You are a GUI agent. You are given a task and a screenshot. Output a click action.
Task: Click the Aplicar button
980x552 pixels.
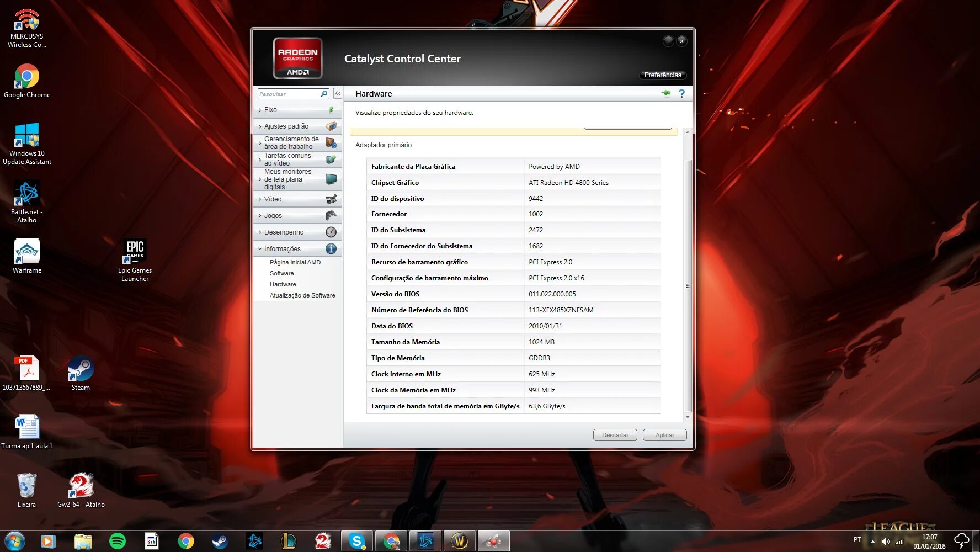(x=664, y=435)
